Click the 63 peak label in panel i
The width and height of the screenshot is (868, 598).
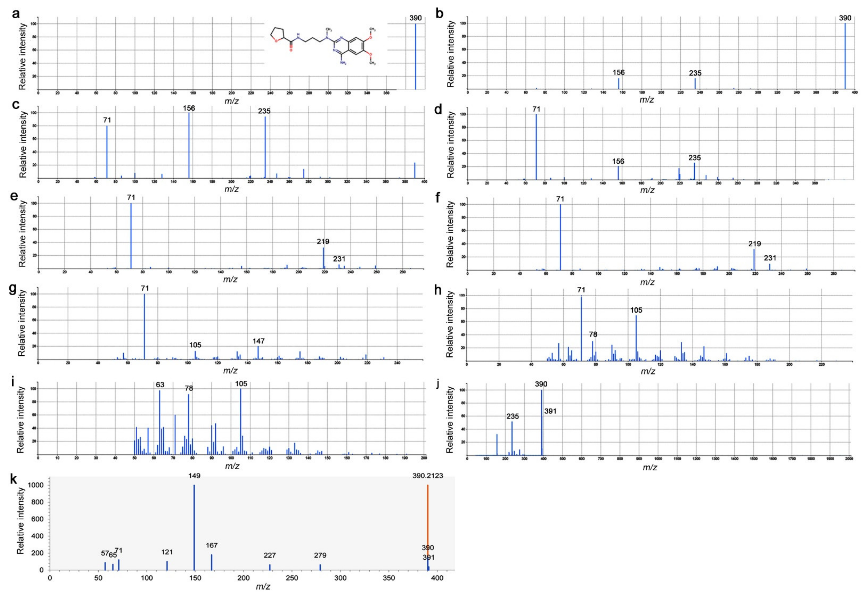[160, 385]
